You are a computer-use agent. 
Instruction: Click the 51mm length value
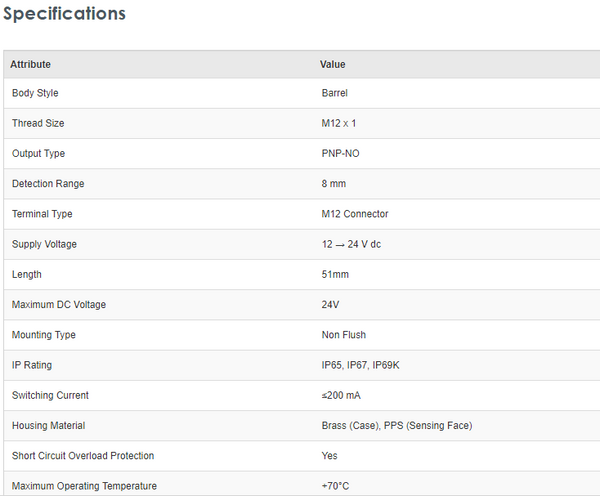pyautogui.click(x=335, y=274)
